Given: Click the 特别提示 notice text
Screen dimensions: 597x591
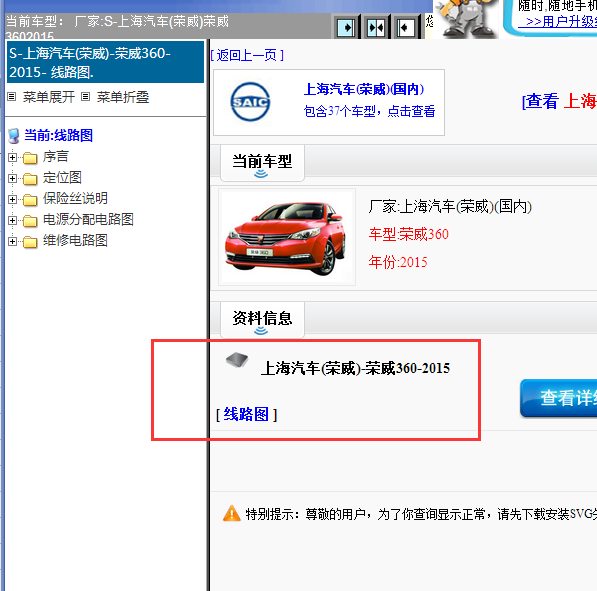Looking at the screenshot, I should 421,514.
